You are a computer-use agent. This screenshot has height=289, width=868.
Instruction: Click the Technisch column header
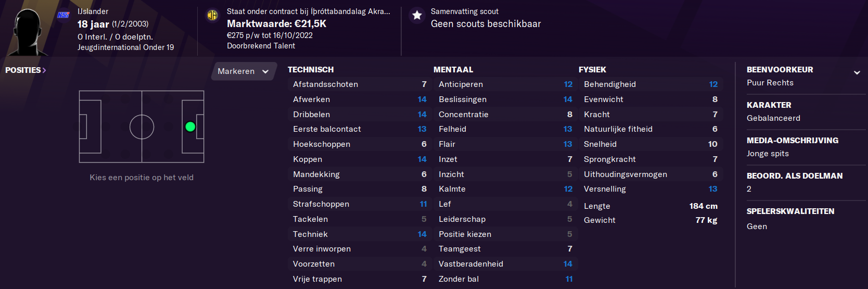[311, 70]
